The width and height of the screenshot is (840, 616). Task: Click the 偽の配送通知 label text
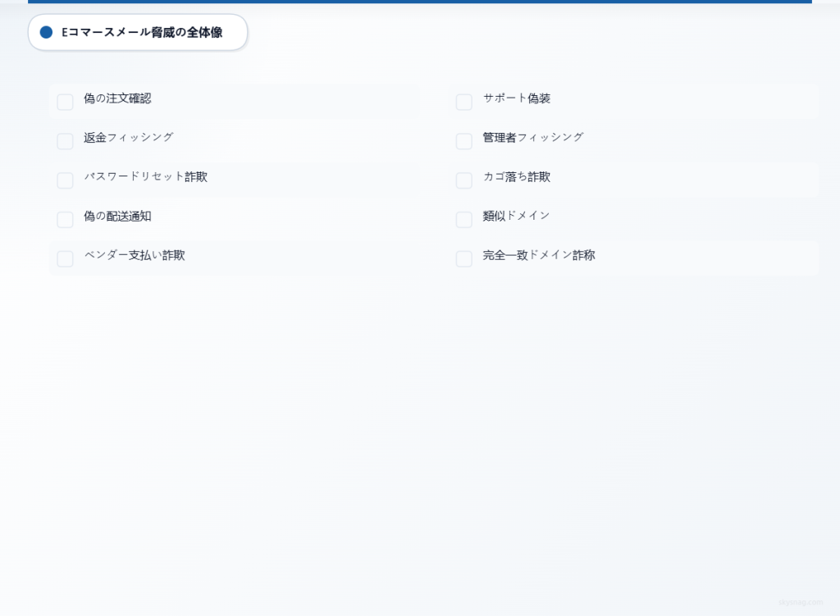(117, 216)
